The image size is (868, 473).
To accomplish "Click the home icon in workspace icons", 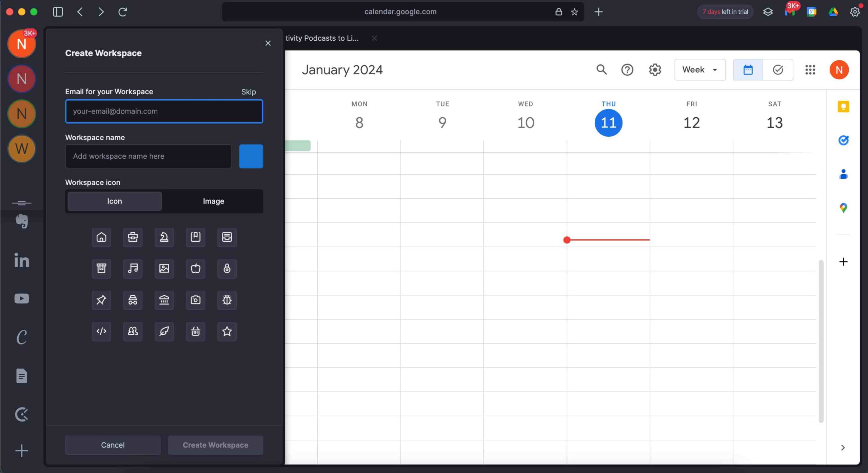I will (101, 237).
